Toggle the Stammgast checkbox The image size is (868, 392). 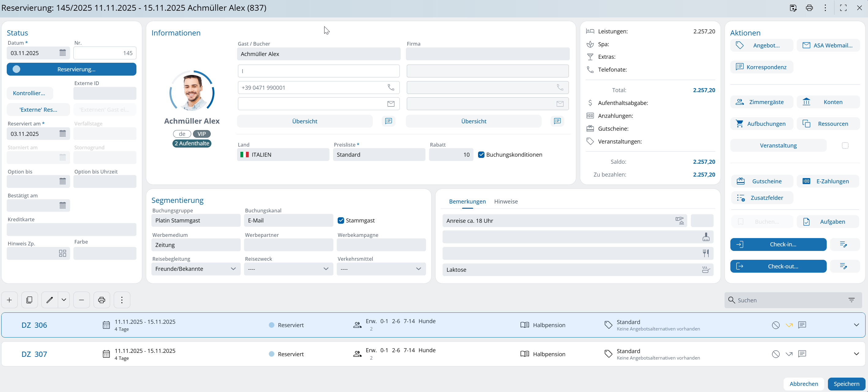tap(341, 220)
